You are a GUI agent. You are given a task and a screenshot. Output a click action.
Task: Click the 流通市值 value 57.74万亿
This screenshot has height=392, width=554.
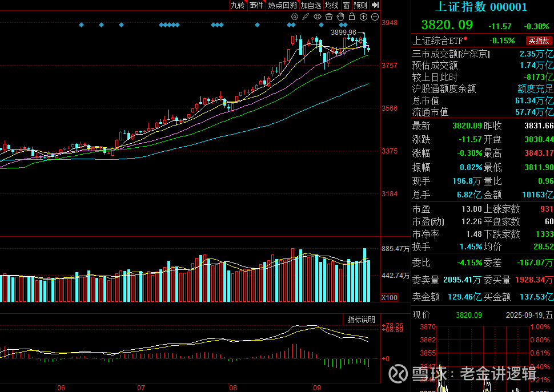[534, 112]
